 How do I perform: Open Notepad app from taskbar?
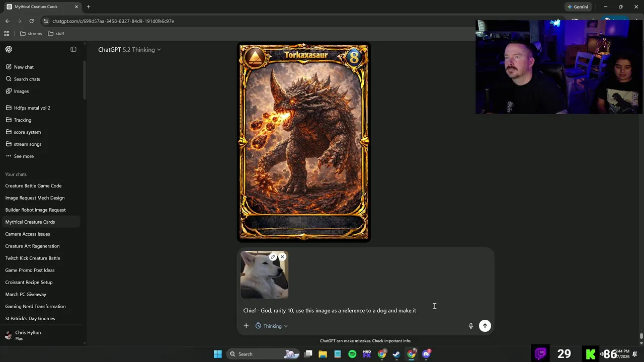point(338,354)
